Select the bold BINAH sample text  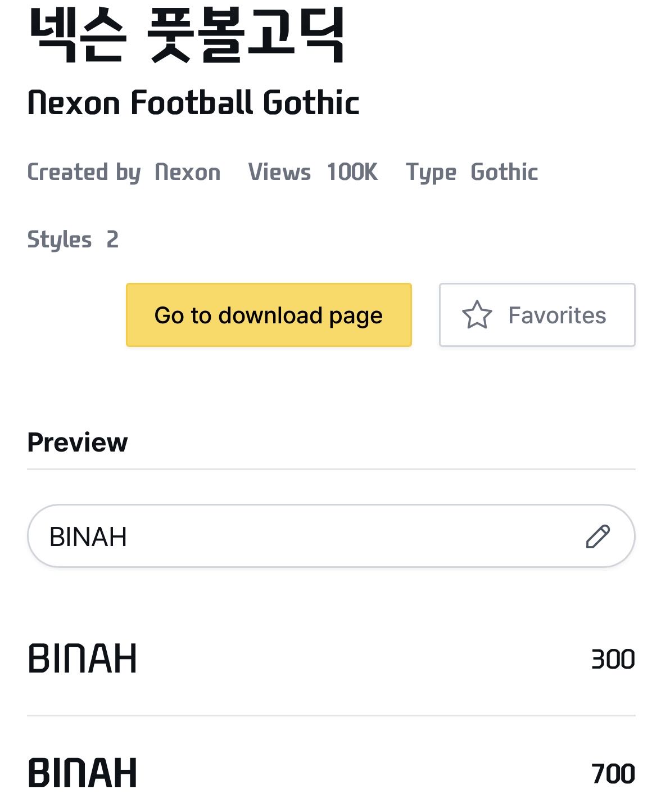(83, 773)
